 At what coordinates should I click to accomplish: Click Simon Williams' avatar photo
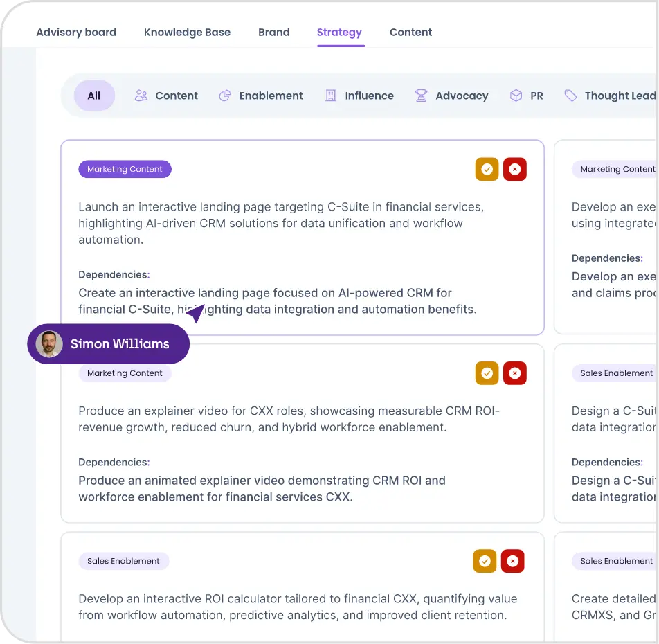49,344
